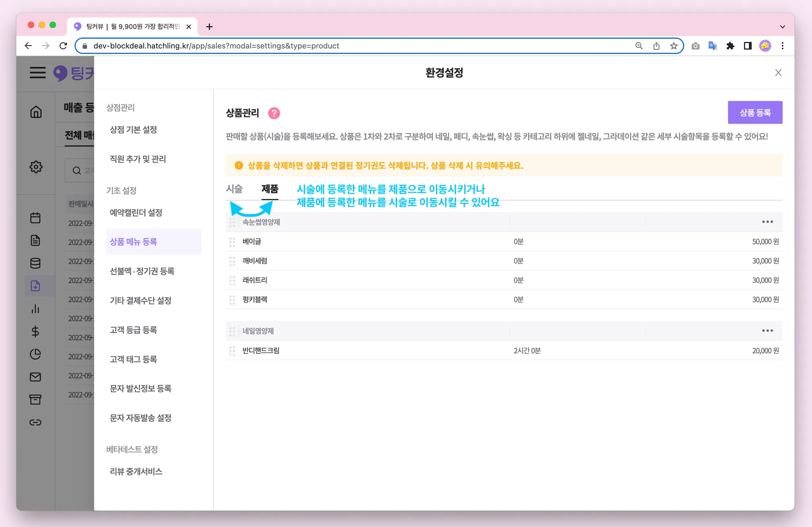Open the home icon in left sidebar

[x=36, y=112]
